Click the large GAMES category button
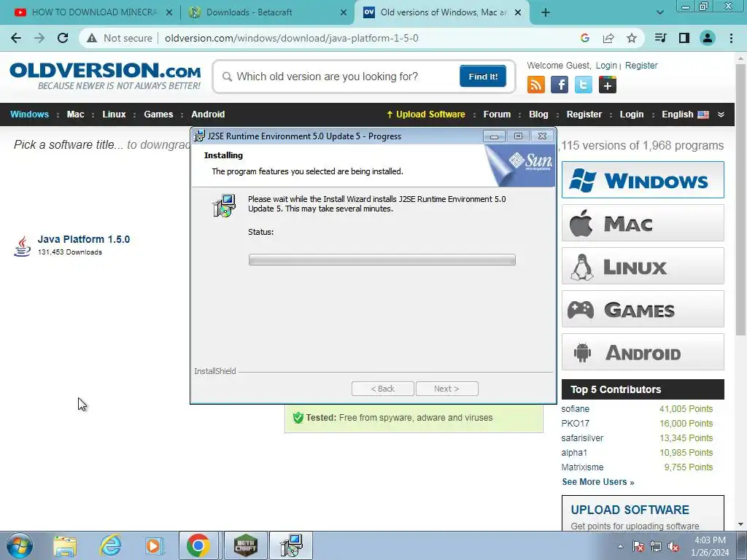This screenshot has width=747, height=560. [643, 309]
